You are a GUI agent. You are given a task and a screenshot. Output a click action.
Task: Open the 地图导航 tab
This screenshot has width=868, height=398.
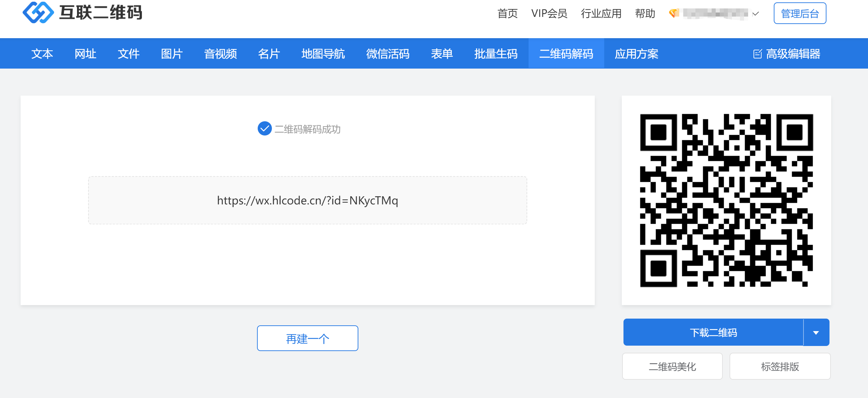pos(323,54)
